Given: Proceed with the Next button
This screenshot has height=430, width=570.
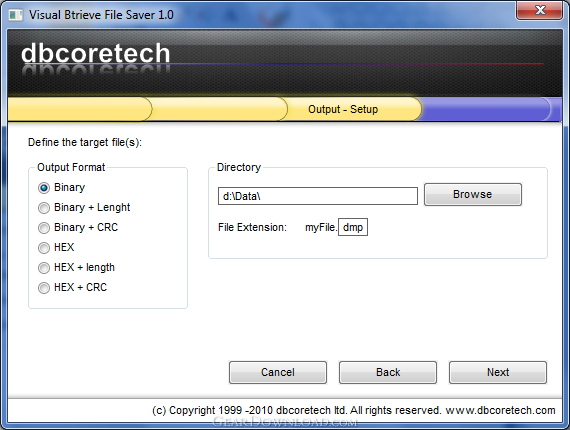Looking at the screenshot, I should click(x=498, y=372).
